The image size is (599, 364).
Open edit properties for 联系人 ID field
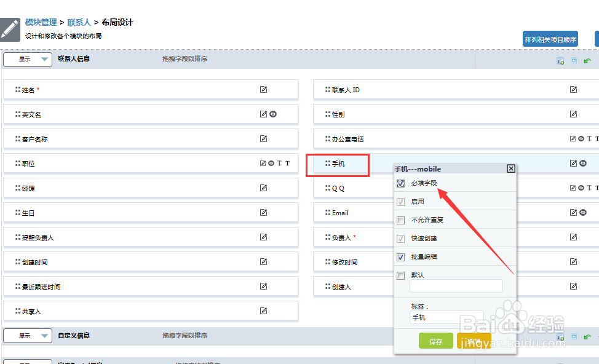point(573,89)
